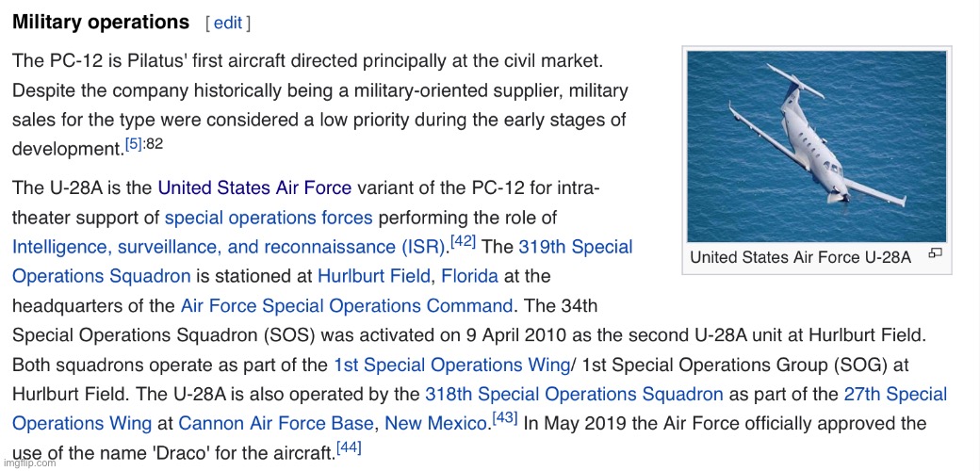Jump to footnote 44 after 'Draco'
The image size is (980, 471).
[x=349, y=447]
